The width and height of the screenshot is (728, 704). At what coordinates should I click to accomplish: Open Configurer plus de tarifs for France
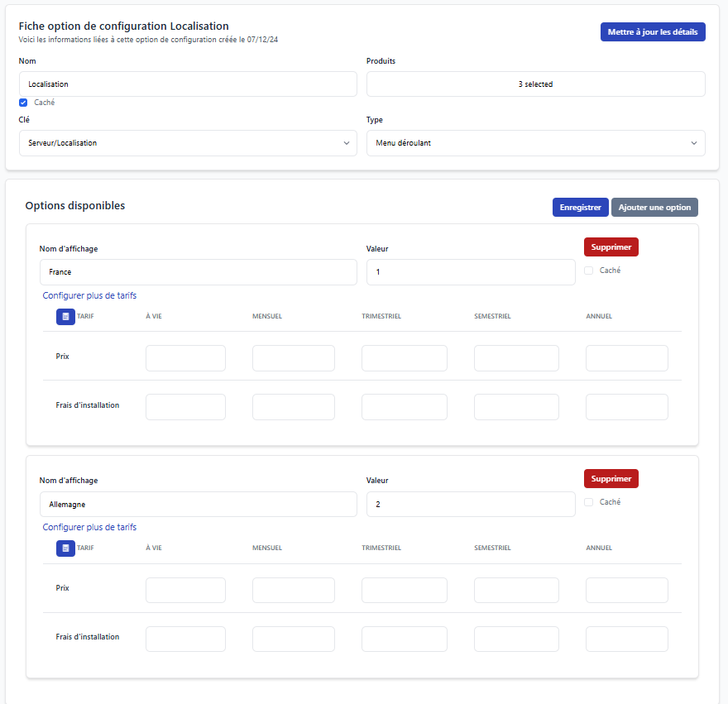click(x=89, y=295)
